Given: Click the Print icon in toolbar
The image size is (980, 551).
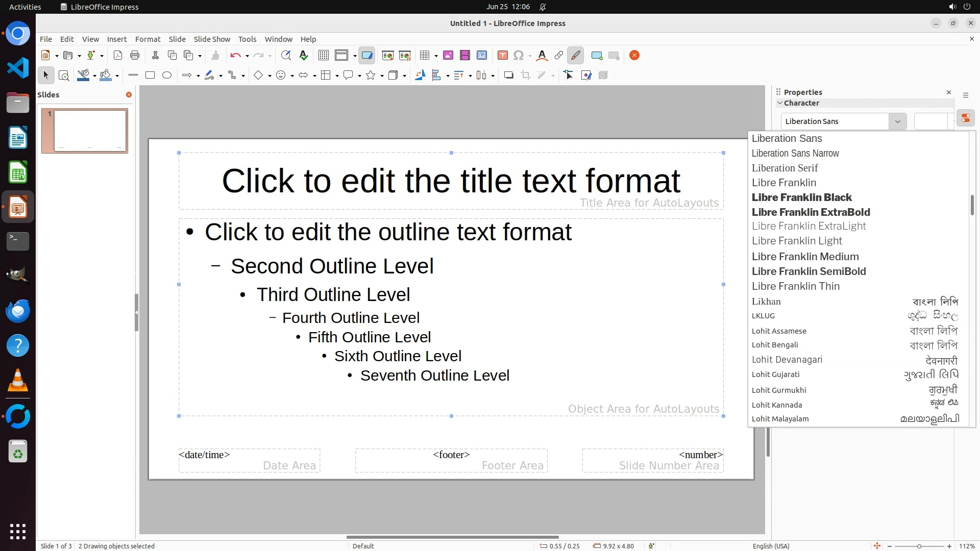Looking at the screenshot, I should [135, 56].
